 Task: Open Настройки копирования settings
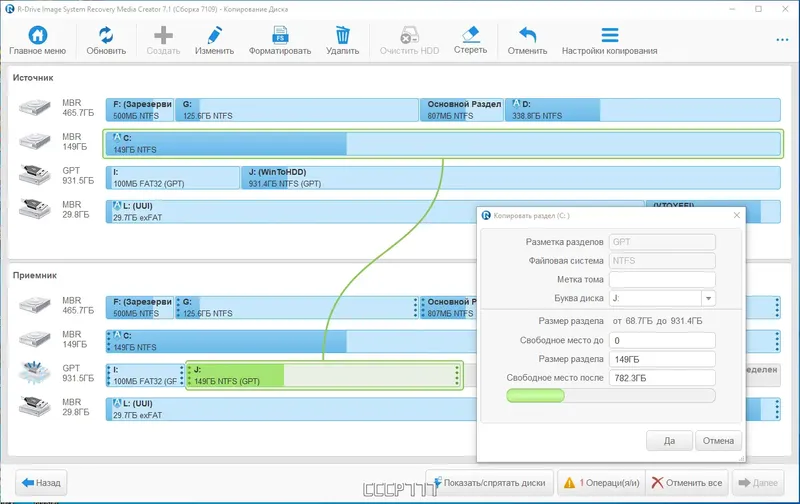pyautogui.click(x=609, y=40)
